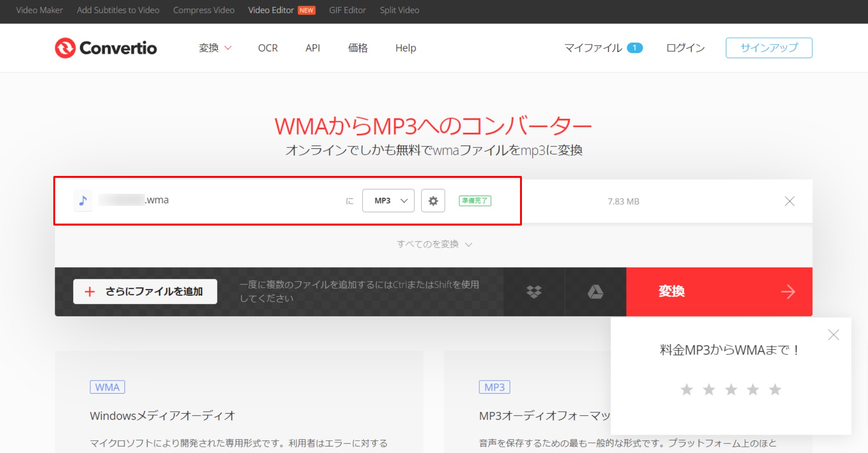
Task: Click the マイファイル count badge 1
Action: pyautogui.click(x=635, y=48)
